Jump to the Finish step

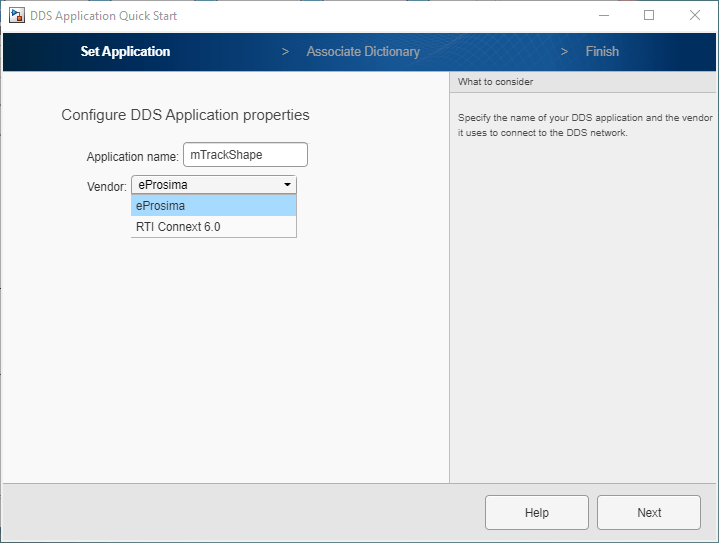pos(602,52)
